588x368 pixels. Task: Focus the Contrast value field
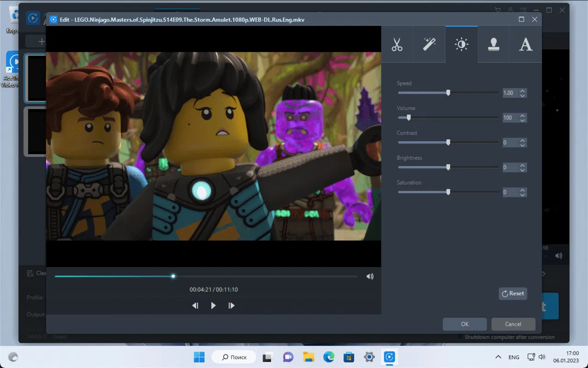[x=510, y=143]
